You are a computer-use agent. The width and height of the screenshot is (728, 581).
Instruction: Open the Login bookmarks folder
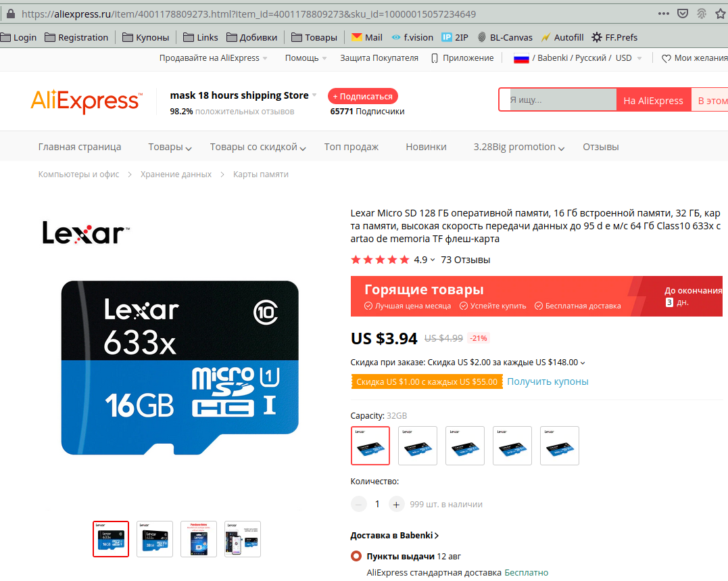click(x=18, y=38)
